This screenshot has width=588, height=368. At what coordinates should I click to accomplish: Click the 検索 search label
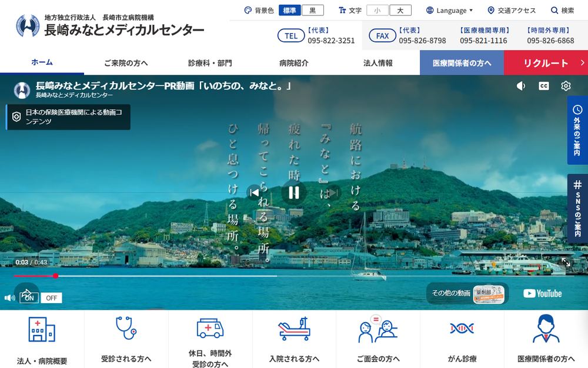567,11
